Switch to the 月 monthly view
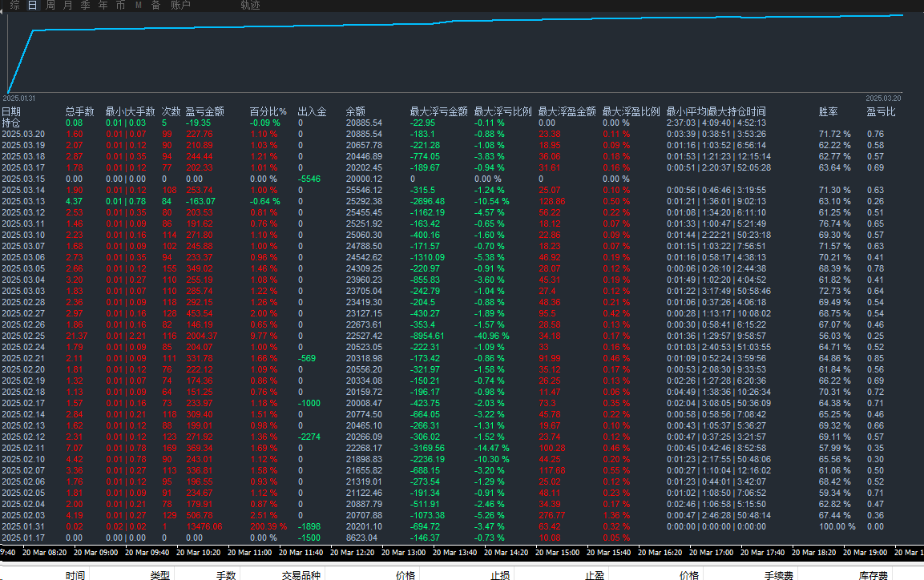The width and height of the screenshot is (924, 580). click(67, 5)
